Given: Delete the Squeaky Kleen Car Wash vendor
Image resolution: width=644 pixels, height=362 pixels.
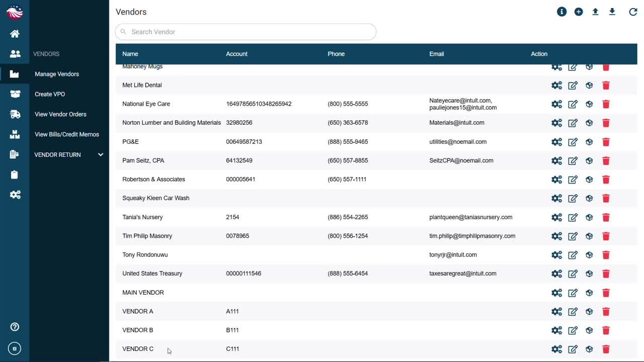Looking at the screenshot, I should tap(606, 199).
